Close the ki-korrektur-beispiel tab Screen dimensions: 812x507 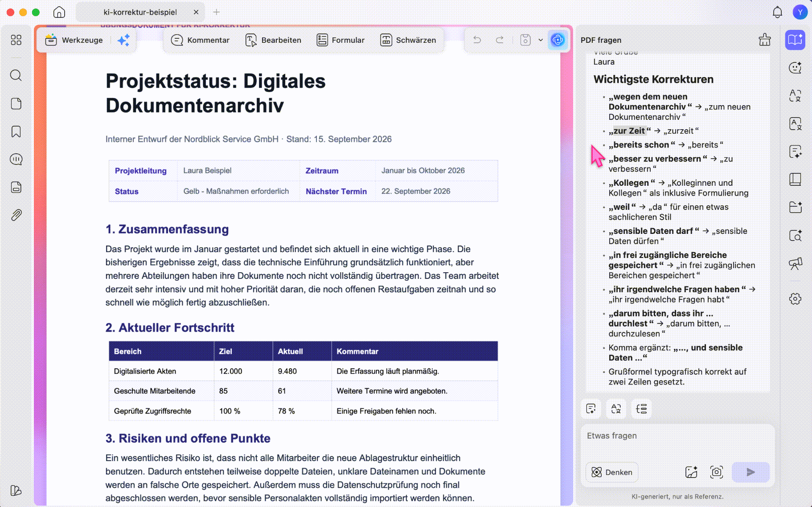196,12
